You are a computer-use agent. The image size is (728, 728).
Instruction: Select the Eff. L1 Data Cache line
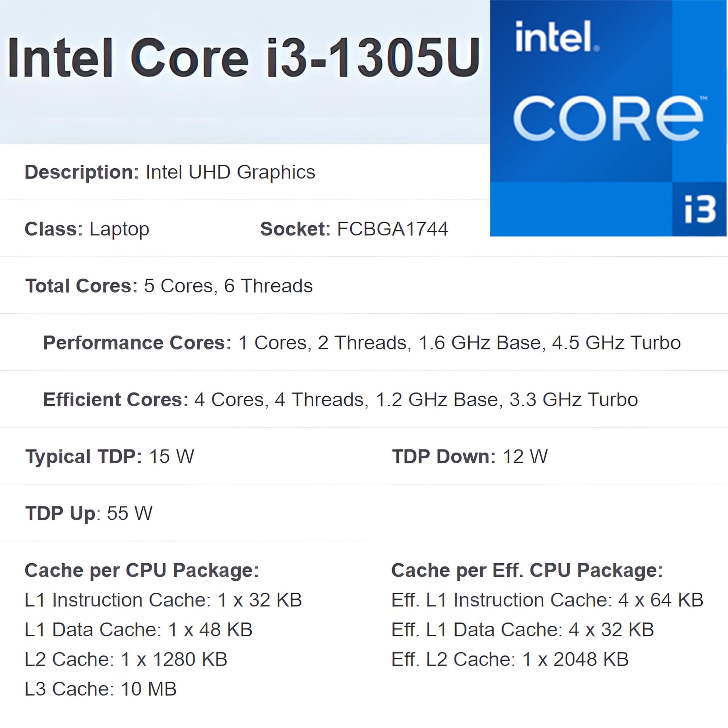coord(522,630)
